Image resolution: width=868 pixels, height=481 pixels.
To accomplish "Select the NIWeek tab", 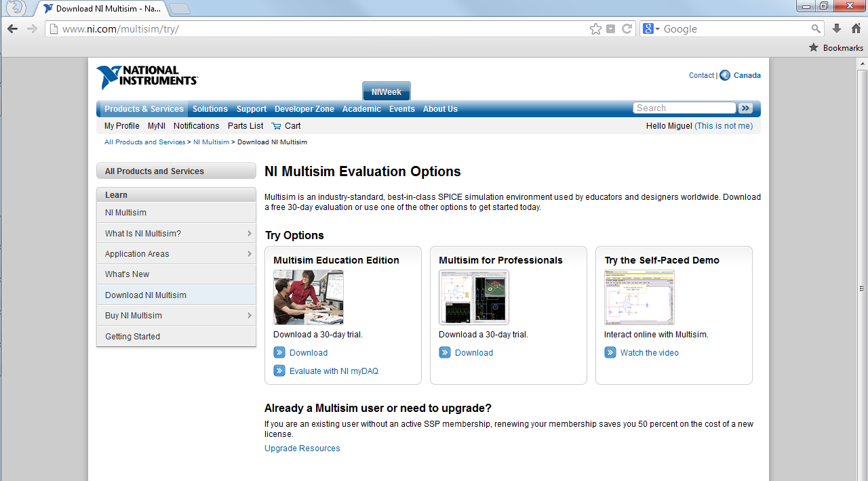I will tap(386, 92).
